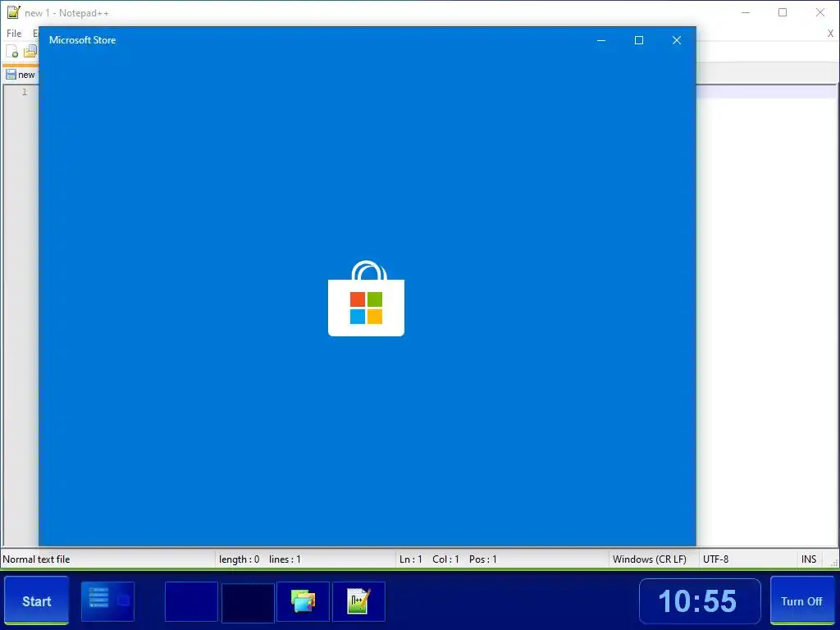Close the Notepad++ window
840x630 pixels.
point(820,12)
